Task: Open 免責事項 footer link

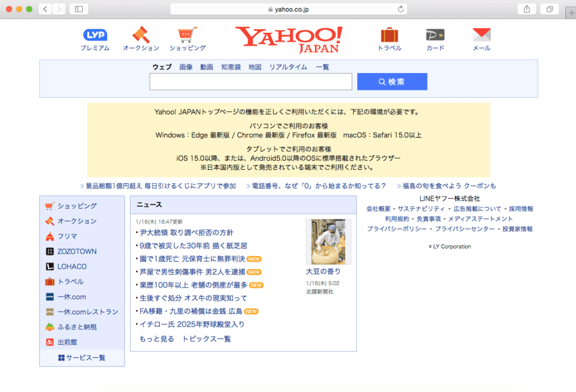Action: [x=428, y=219]
